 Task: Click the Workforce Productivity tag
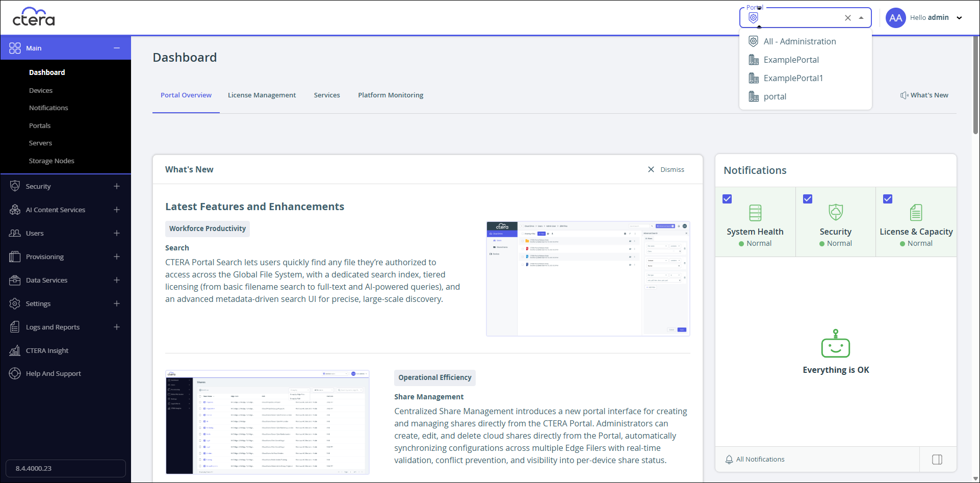(x=208, y=228)
